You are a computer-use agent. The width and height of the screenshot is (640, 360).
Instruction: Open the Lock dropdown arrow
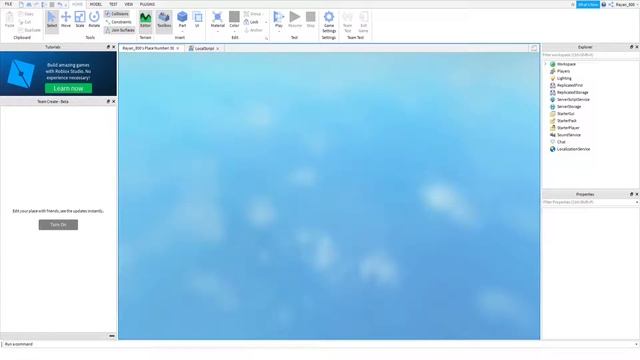point(266,22)
